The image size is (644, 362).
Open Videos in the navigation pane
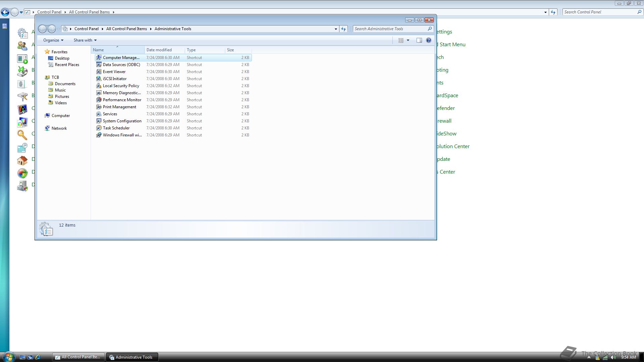61,103
